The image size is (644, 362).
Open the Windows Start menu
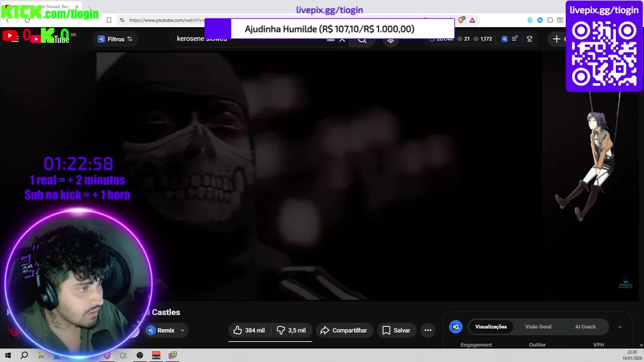[8, 355]
